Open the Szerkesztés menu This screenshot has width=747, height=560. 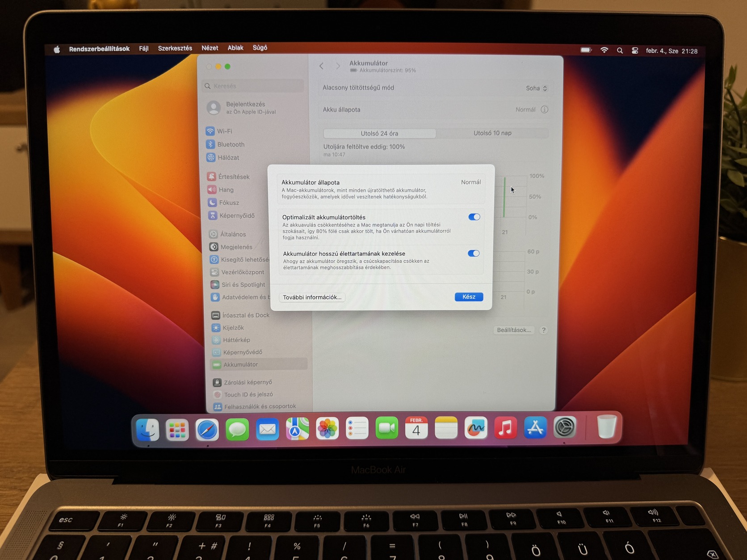175,48
